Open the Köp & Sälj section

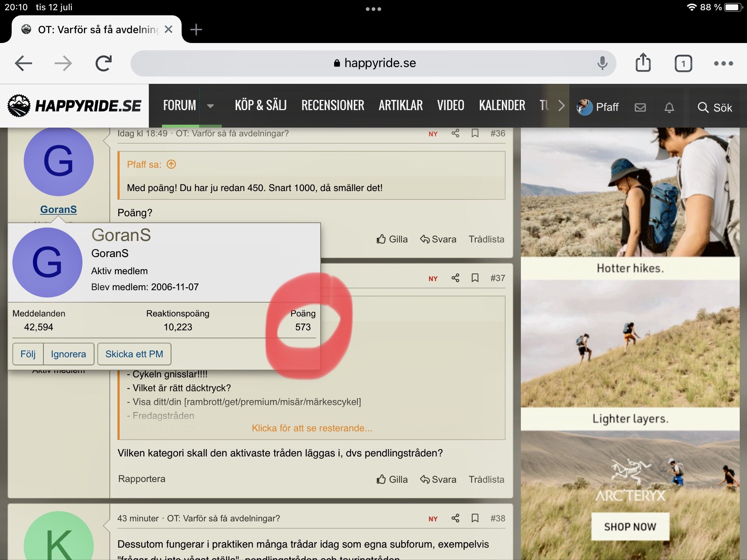(x=261, y=106)
